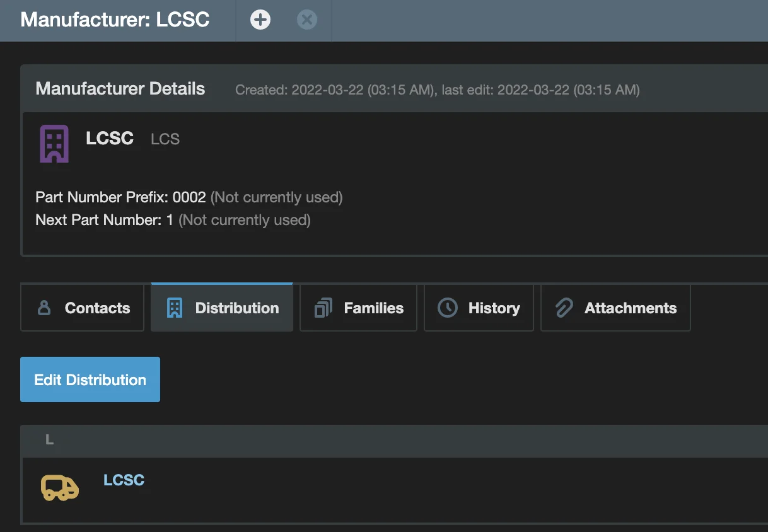Click the Manufacturer Details heading

(x=120, y=89)
